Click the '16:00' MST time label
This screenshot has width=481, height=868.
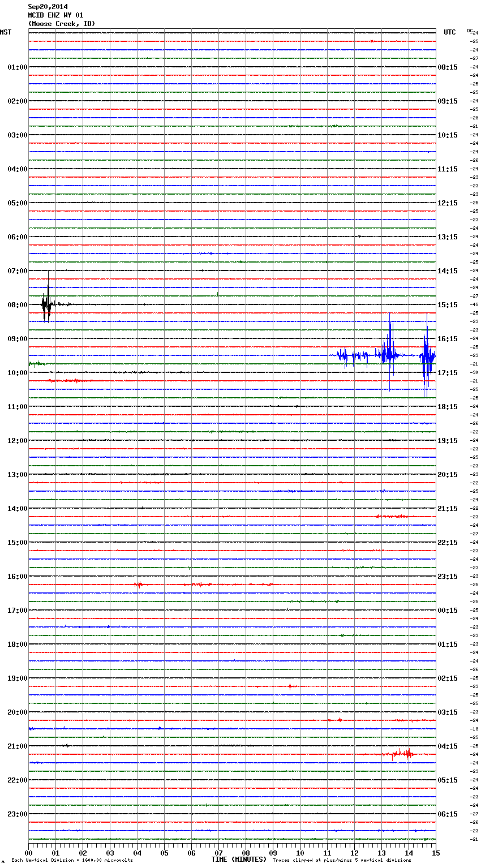[x=17, y=577]
